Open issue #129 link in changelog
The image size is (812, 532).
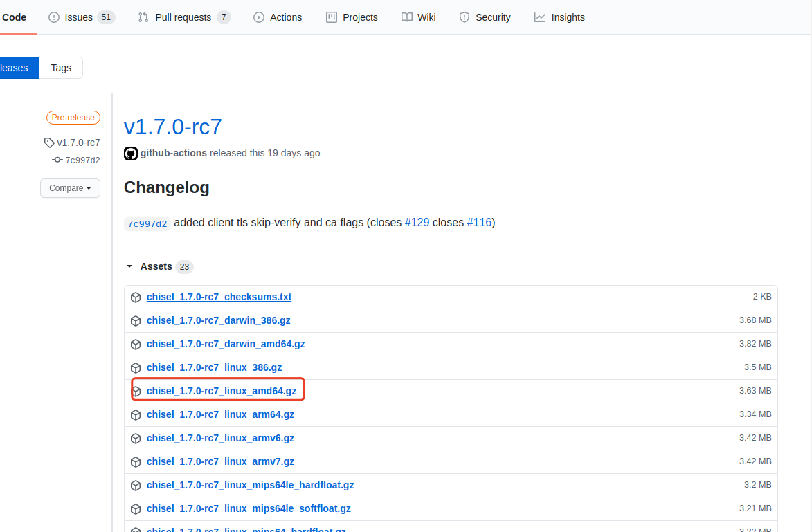click(417, 222)
